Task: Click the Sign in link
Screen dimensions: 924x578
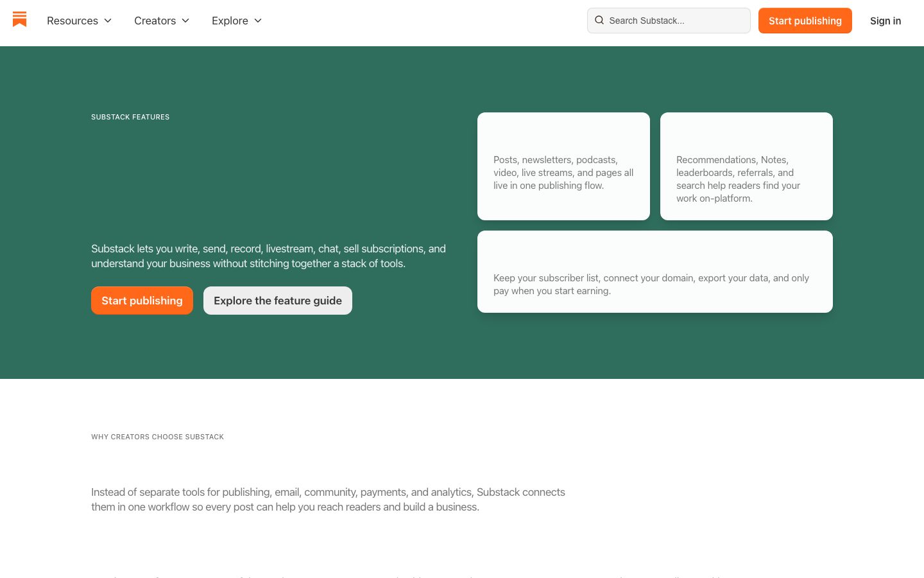Action: click(x=886, y=21)
